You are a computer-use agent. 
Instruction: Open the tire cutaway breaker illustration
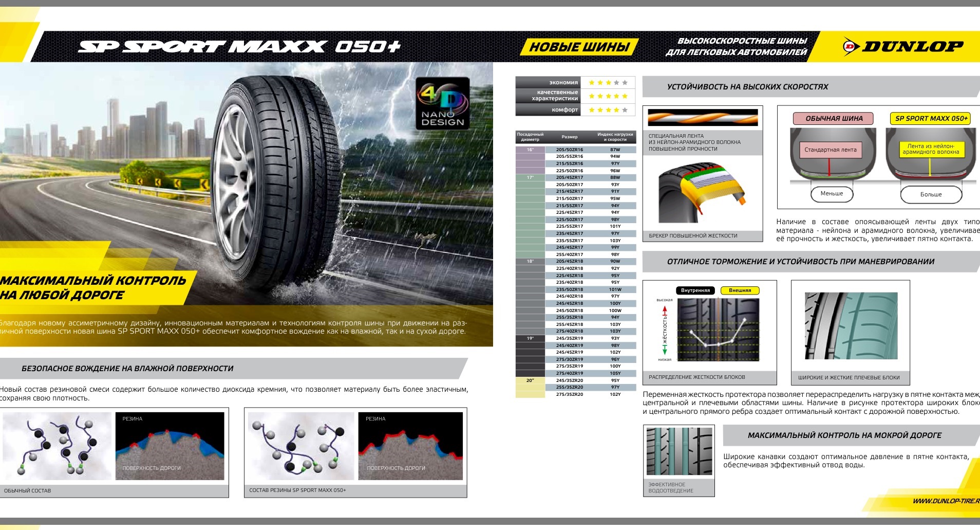[x=702, y=193]
